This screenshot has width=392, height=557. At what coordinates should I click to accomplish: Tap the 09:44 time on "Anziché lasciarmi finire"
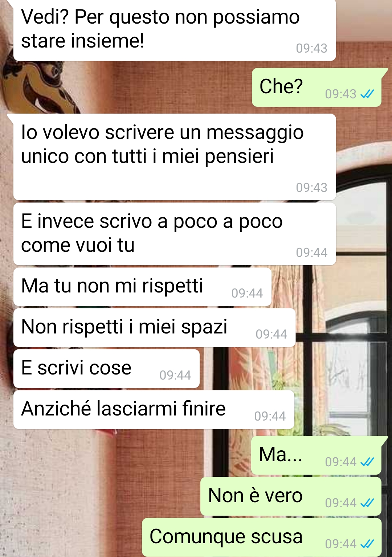tap(270, 416)
